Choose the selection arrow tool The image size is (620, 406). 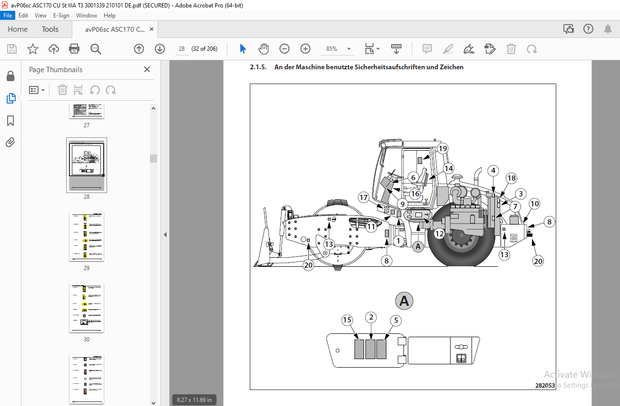[x=243, y=49]
